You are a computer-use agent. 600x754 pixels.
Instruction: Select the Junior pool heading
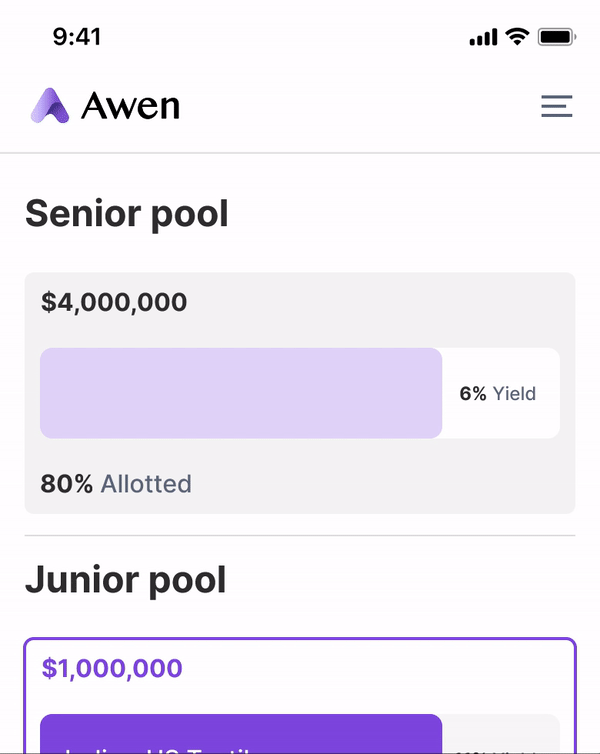[x=126, y=579]
